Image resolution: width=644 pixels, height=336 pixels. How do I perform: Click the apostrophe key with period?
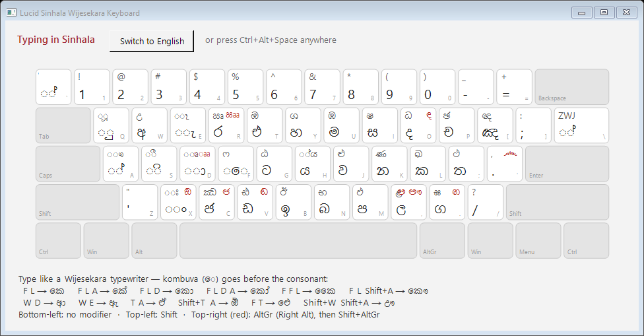coord(505,164)
